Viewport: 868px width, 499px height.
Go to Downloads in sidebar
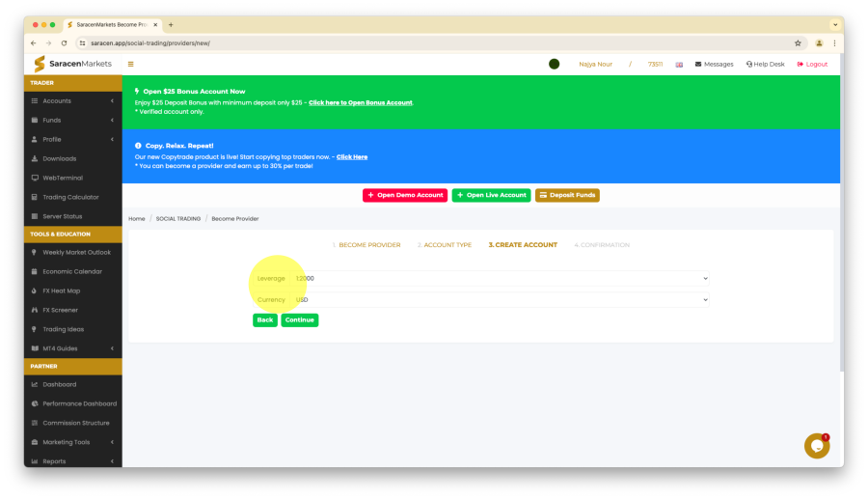click(72, 159)
